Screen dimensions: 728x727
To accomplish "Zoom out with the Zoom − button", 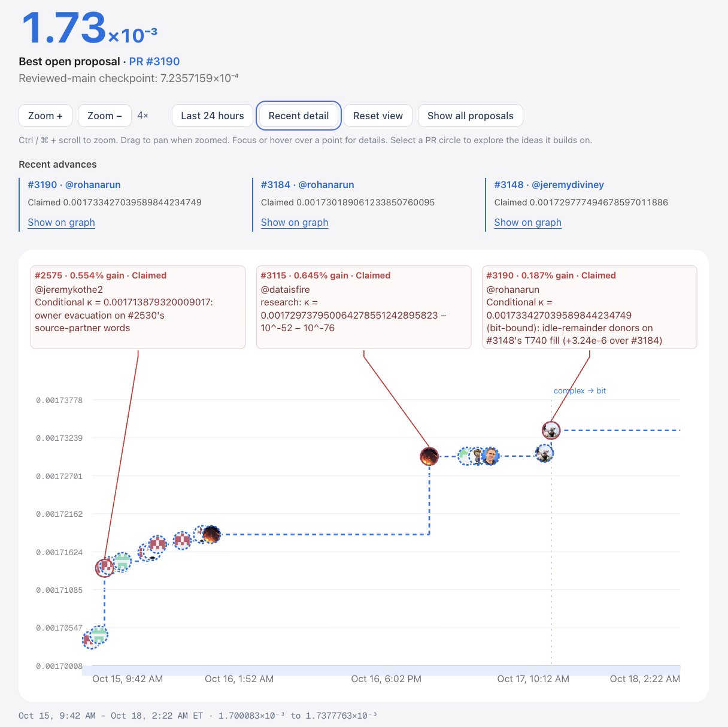I will point(105,116).
